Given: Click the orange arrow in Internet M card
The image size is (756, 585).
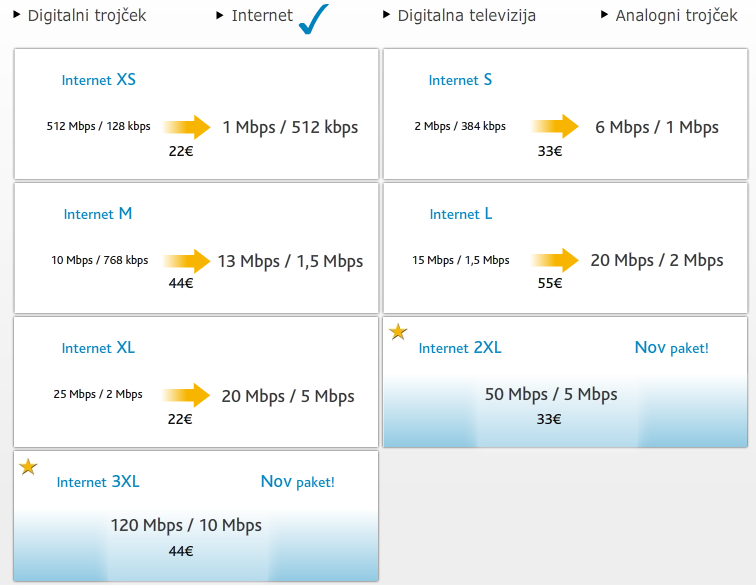Looking at the screenshot, I should click(187, 261).
